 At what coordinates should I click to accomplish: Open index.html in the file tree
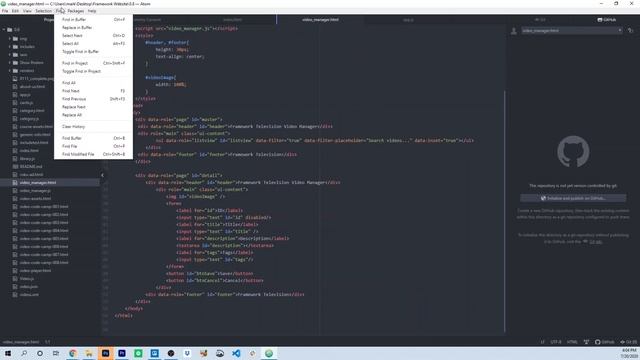(29, 151)
